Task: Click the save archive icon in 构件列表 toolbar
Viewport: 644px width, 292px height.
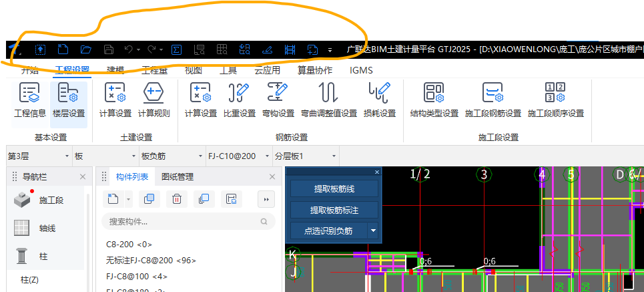Action: tap(231, 199)
